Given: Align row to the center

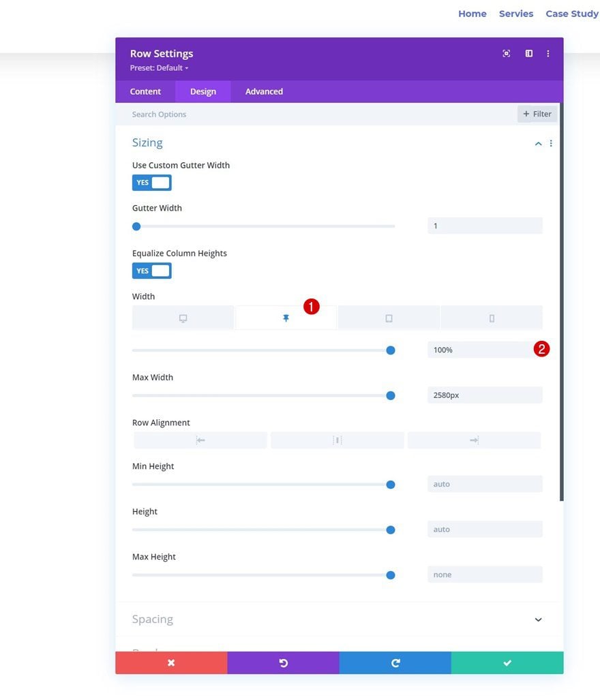Looking at the screenshot, I should click(337, 440).
